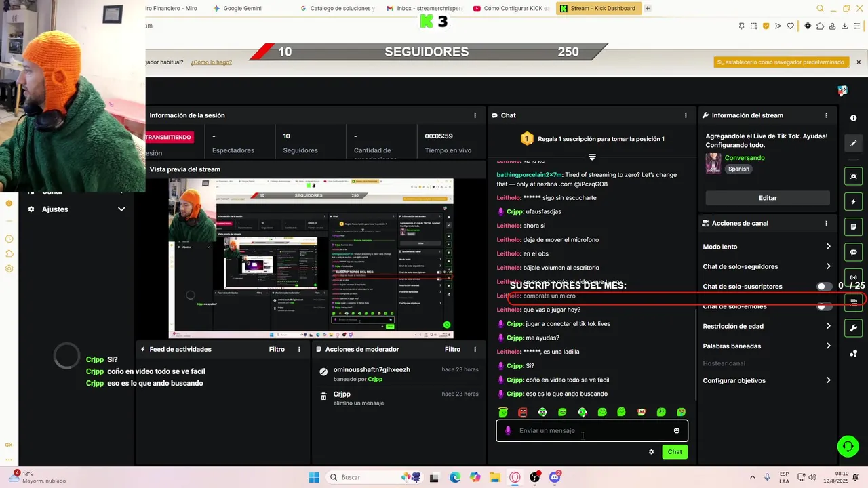Viewport: 868px width, 488px height.
Task: Open Acciones de canal options menu
Action: 826,223
